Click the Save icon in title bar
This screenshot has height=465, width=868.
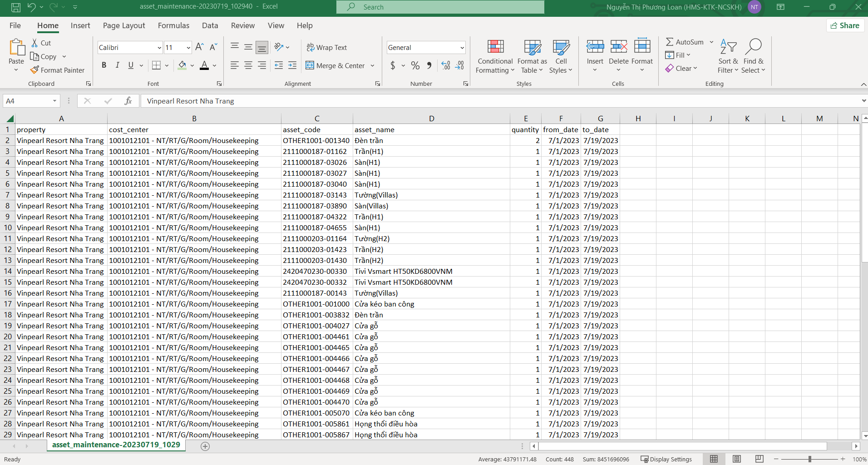(x=15, y=7)
